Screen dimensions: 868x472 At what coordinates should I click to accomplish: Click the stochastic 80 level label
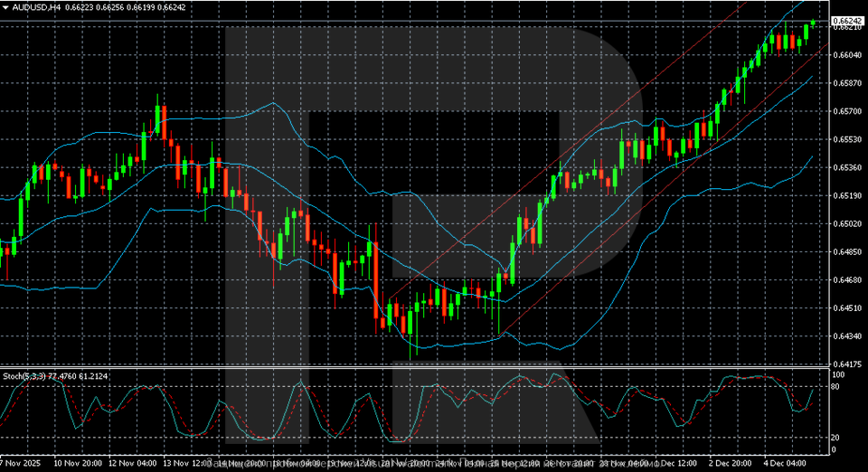click(x=836, y=387)
